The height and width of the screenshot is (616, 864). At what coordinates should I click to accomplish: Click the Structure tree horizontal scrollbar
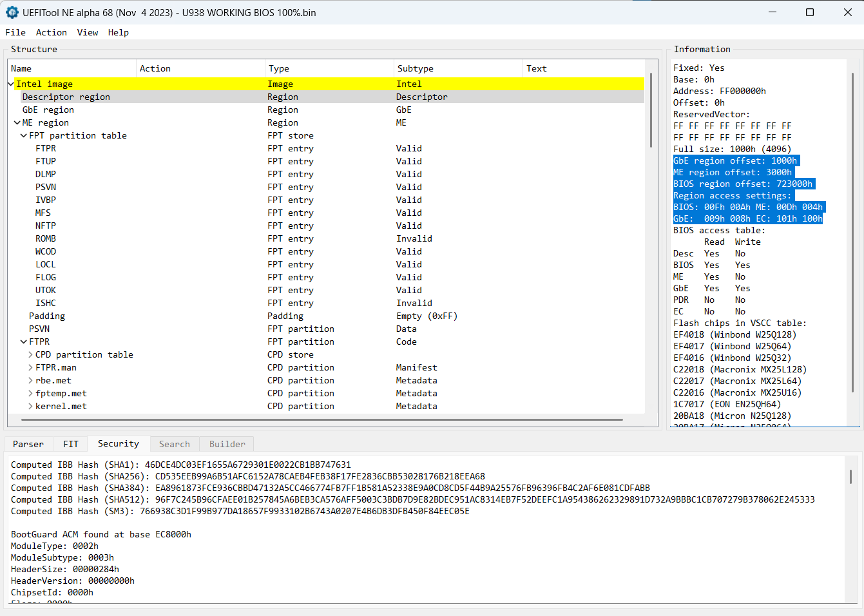pyautogui.click(x=322, y=419)
